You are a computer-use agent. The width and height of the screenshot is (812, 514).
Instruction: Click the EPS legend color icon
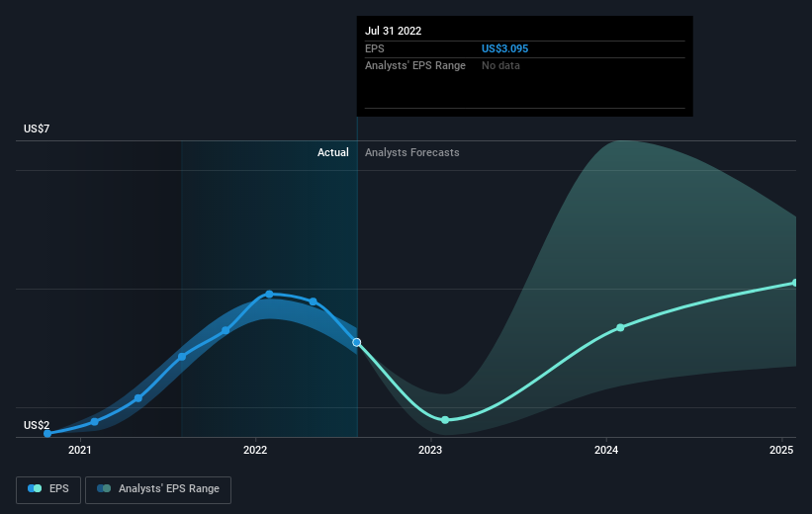tap(35, 488)
